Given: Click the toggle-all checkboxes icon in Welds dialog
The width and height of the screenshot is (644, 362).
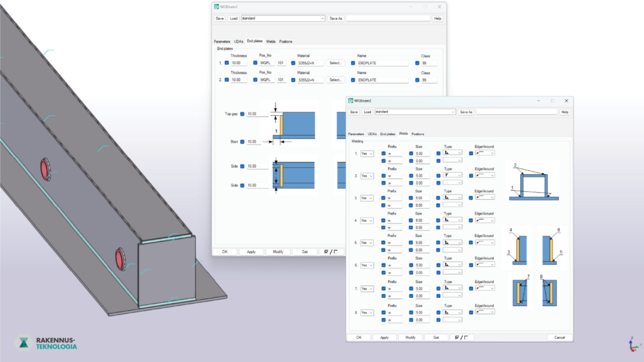Looking at the screenshot, I should click(x=460, y=337).
